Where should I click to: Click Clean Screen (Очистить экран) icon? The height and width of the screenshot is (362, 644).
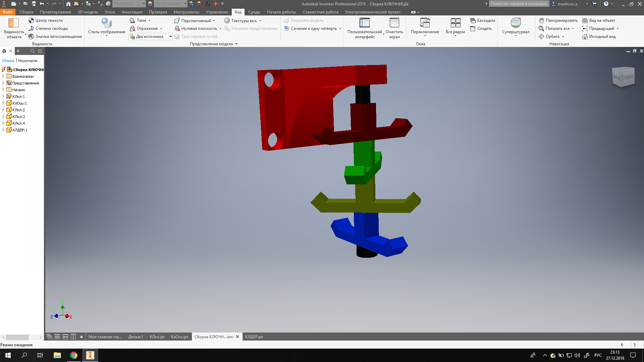click(394, 23)
